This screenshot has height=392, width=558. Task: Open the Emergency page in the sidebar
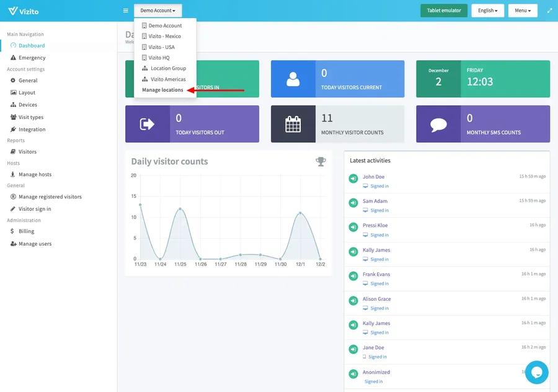tap(32, 58)
